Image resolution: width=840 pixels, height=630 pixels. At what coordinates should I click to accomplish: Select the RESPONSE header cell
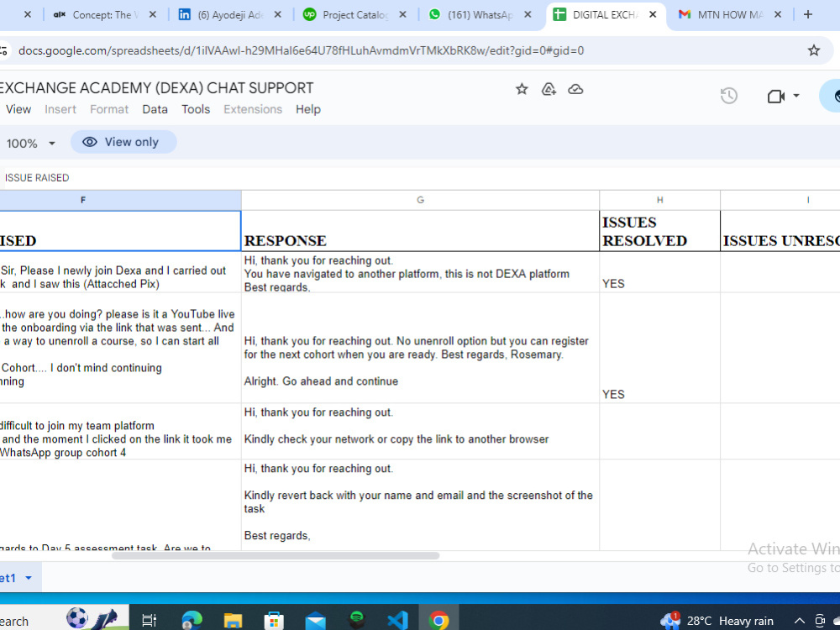point(420,231)
